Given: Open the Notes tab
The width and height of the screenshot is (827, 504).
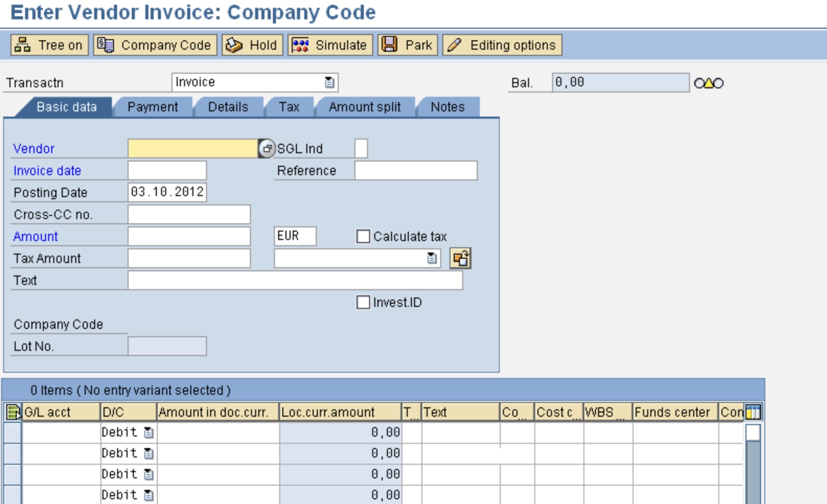Looking at the screenshot, I should [447, 107].
